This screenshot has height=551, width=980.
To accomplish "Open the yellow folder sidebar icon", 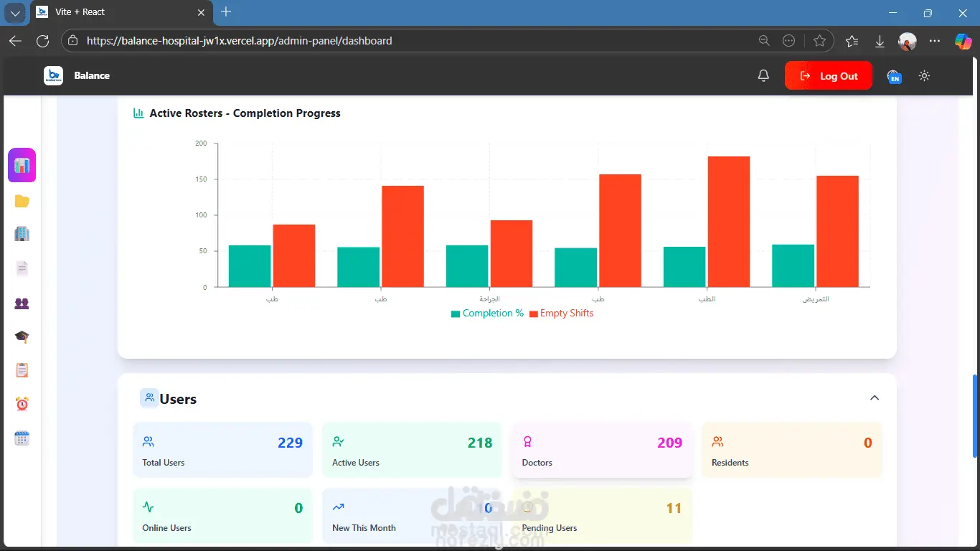I will (22, 202).
